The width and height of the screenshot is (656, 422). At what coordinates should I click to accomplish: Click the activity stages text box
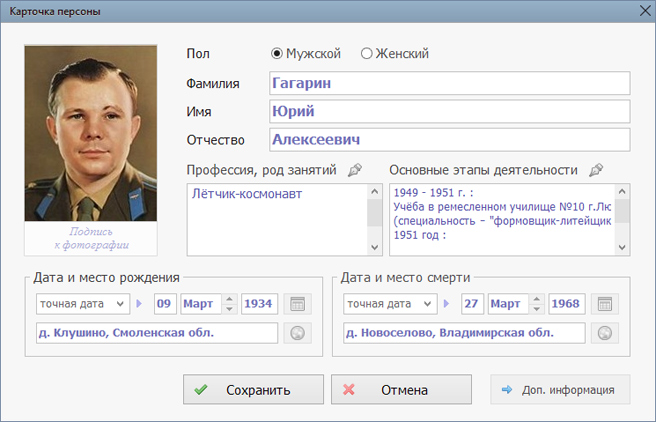click(x=502, y=220)
